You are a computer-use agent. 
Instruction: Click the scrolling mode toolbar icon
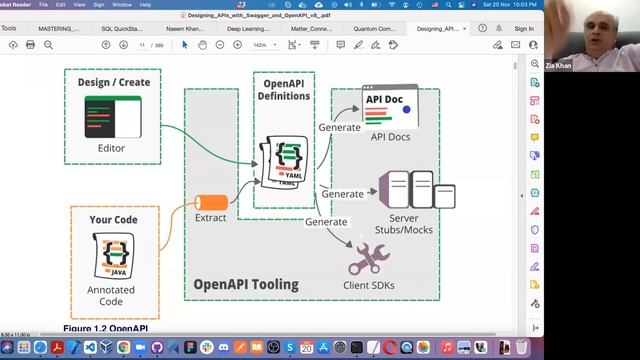(314, 45)
